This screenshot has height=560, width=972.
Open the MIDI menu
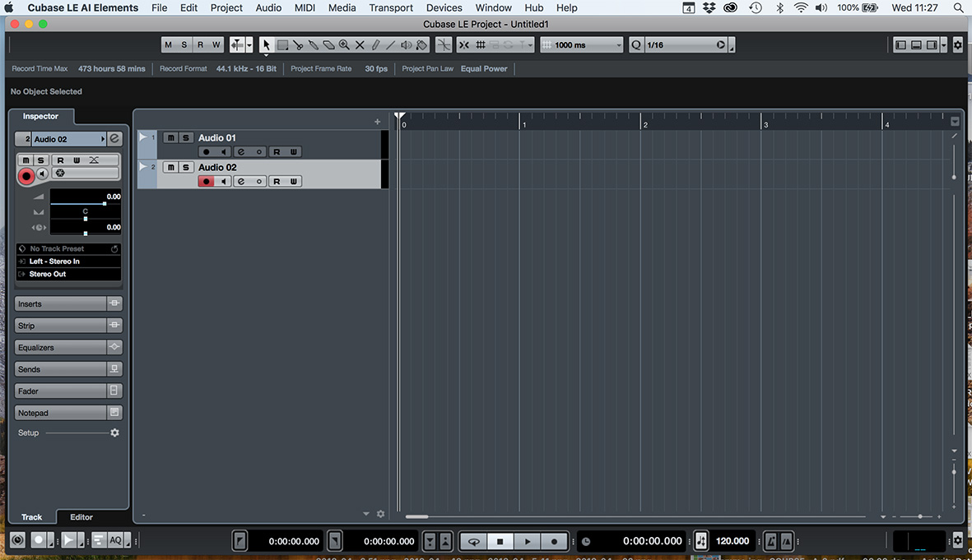coord(305,7)
